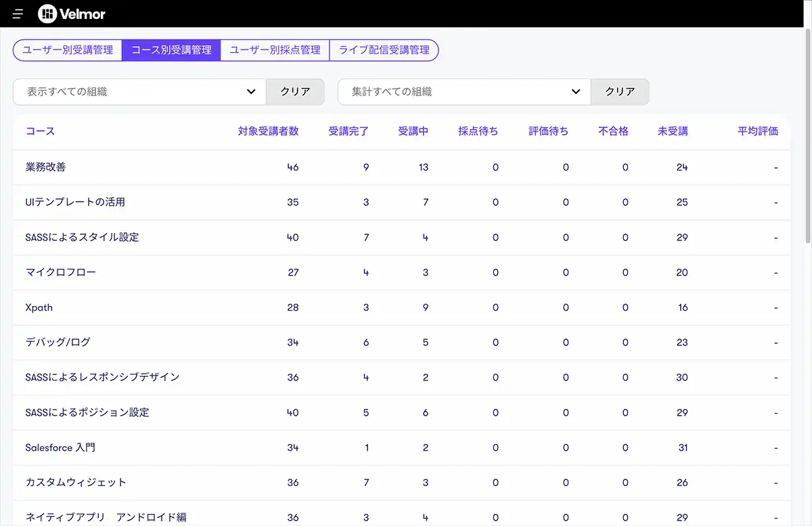Open the ユーザー別採点管理 tab
Screen dimensions: 812x526
point(275,50)
